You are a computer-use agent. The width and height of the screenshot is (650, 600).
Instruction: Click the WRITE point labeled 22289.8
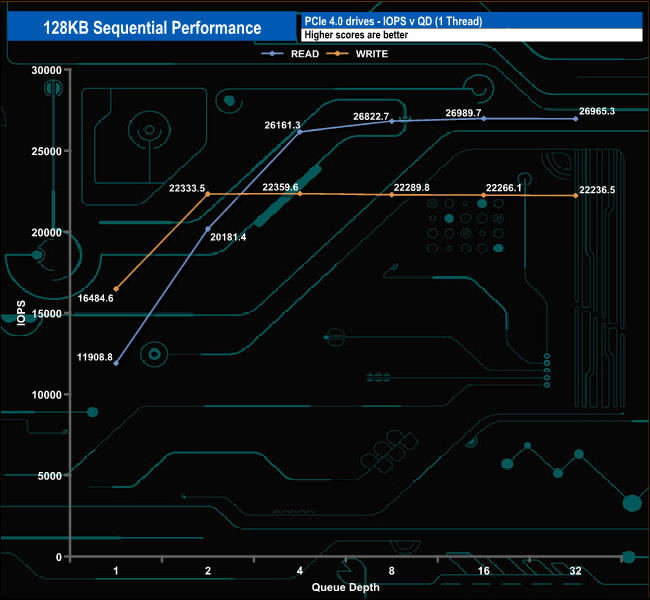pyautogui.click(x=392, y=195)
